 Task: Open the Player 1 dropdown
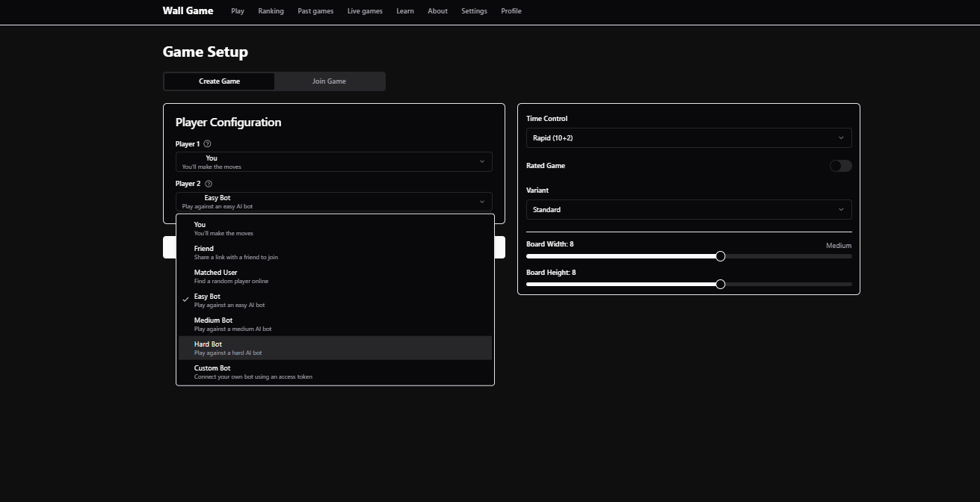(333, 162)
